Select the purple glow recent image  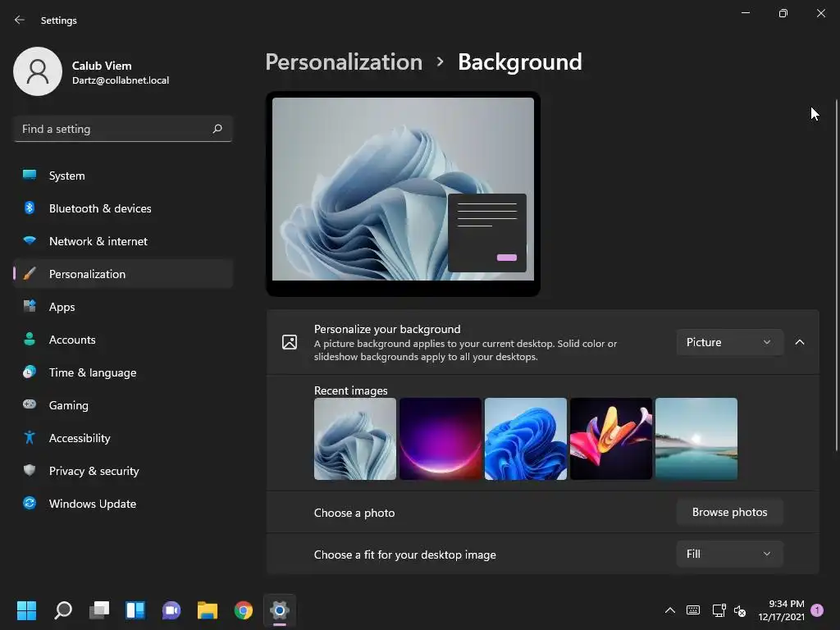click(x=441, y=439)
